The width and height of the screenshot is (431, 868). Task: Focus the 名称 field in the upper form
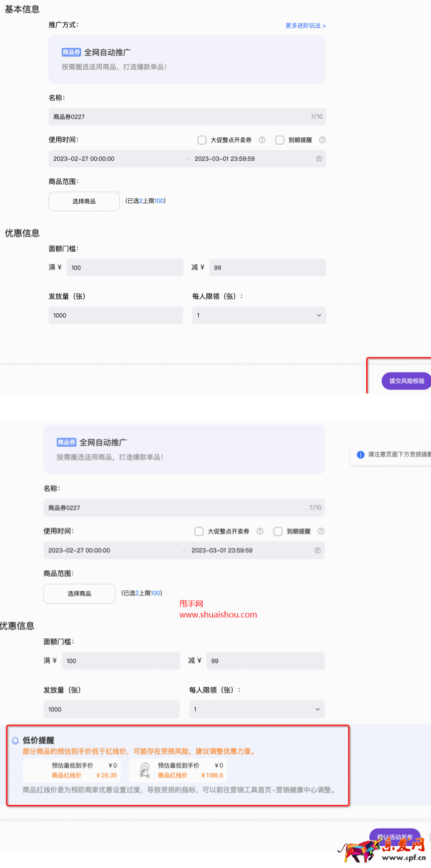click(187, 117)
